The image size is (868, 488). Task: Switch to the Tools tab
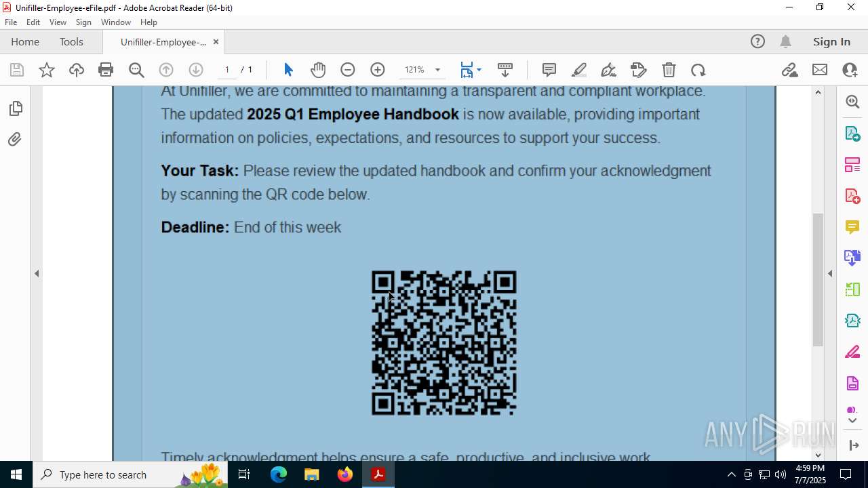(x=71, y=42)
